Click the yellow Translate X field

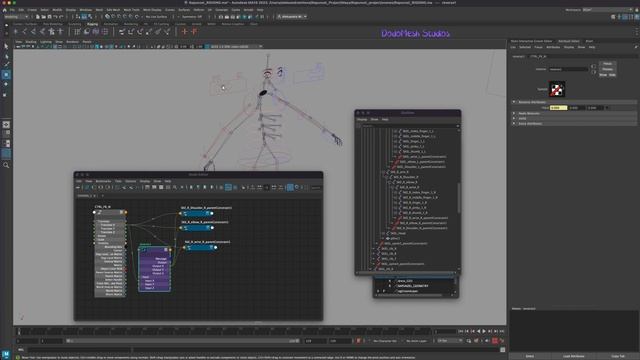[558, 108]
